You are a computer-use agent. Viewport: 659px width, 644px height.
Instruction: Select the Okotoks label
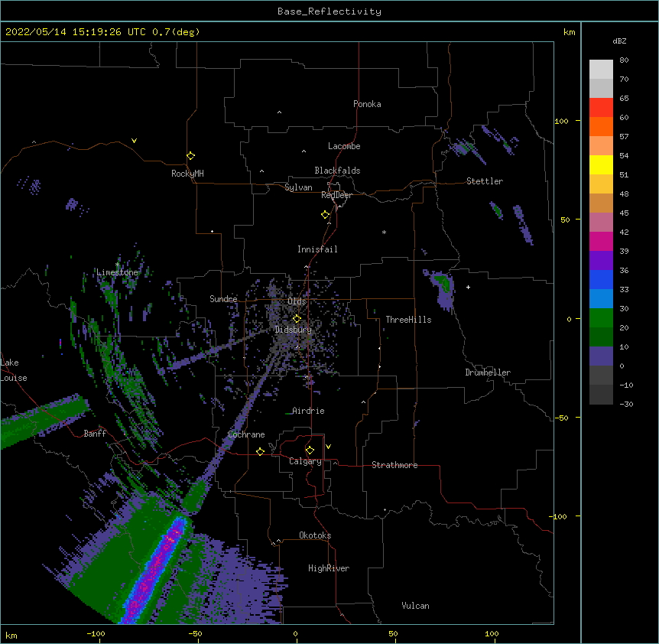[315, 535]
